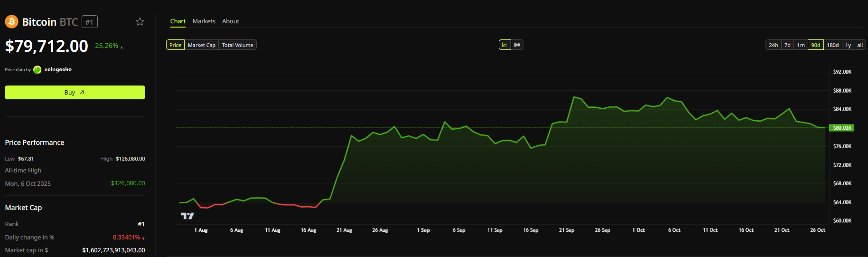Set chart range to 180d

pos(833,45)
